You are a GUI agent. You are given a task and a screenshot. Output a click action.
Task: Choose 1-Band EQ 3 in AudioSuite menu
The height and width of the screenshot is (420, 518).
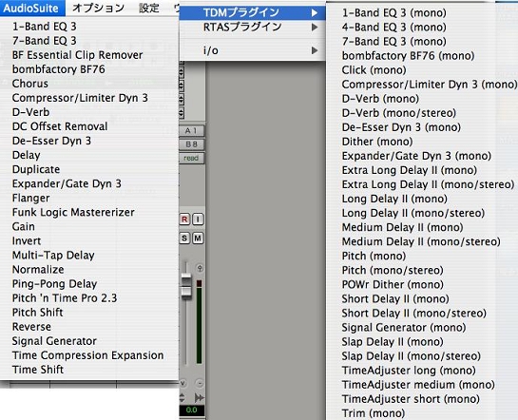45,27
